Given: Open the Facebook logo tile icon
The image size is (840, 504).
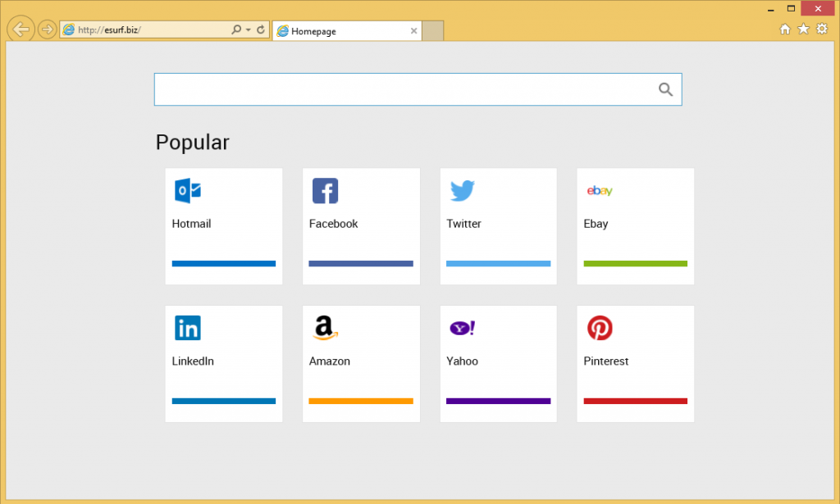Looking at the screenshot, I should click(325, 191).
